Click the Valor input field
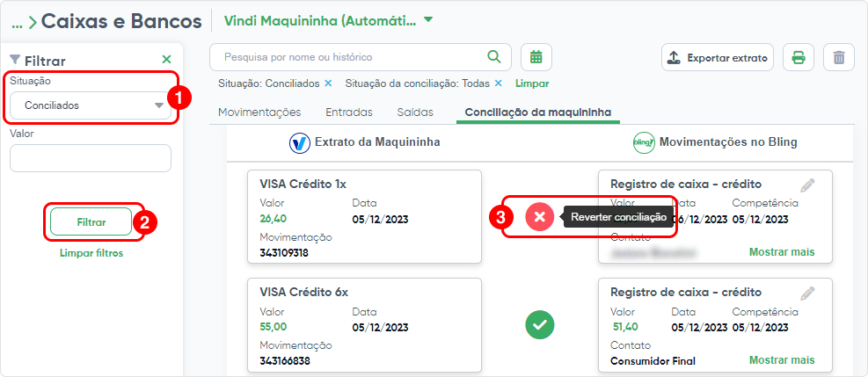This screenshot has width=868, height=377. [91, 158]
